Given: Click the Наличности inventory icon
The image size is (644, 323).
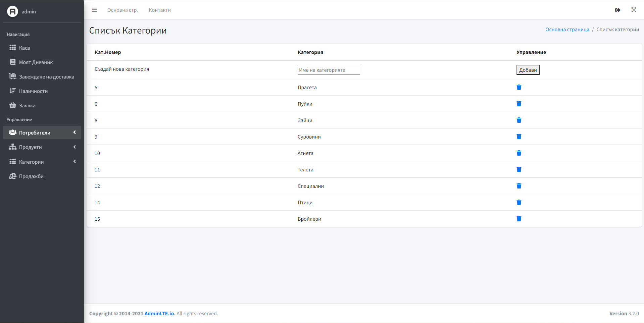Looking at the screenshot, I should pos(12,91).
